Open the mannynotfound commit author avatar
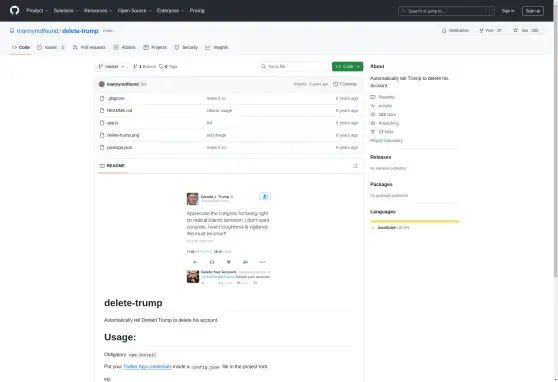Viewport: 558px width, 382px height. pyautogui.click(x=102, y=84)
